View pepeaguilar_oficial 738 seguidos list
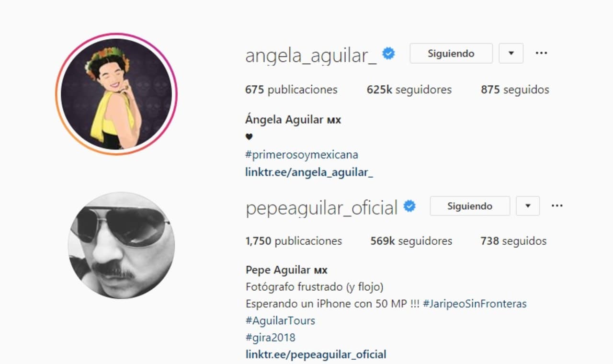 (513, 241)
